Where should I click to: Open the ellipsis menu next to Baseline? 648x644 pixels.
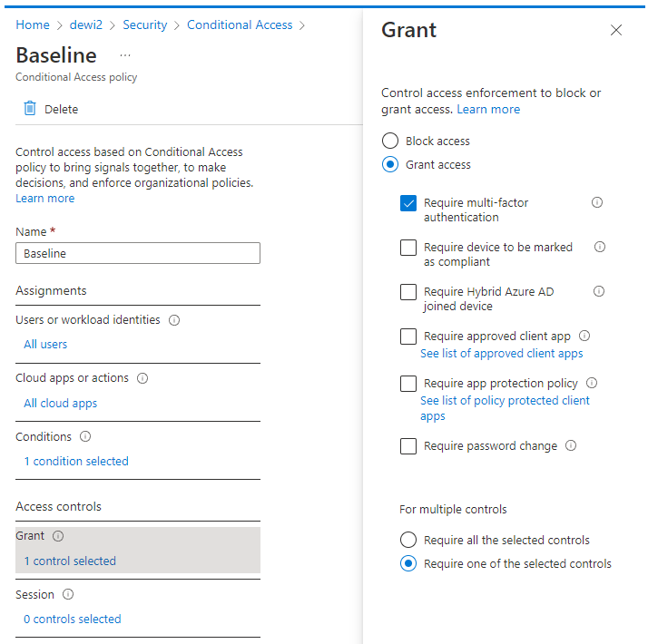click(125, 55)
